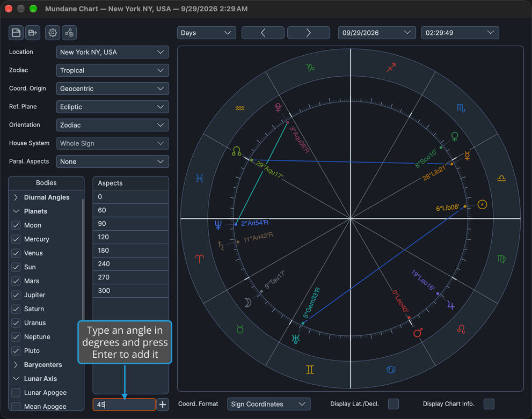Click the aspect angle input field
Viewport: 532px width, 419px height.
[x=124, y=405]
